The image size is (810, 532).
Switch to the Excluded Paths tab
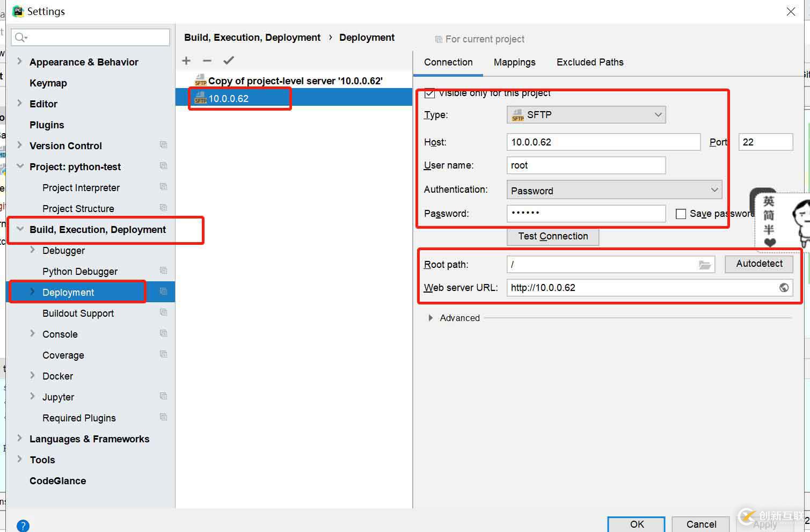point(590,62)
